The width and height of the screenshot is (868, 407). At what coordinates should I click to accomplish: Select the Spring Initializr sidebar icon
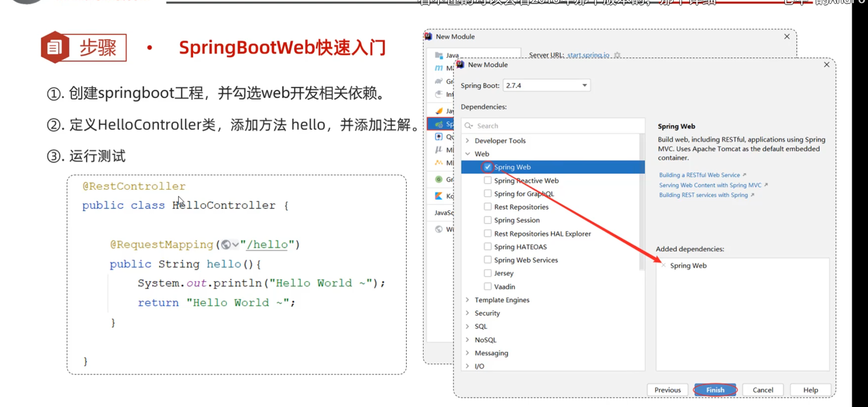click(x=439, y=124)
